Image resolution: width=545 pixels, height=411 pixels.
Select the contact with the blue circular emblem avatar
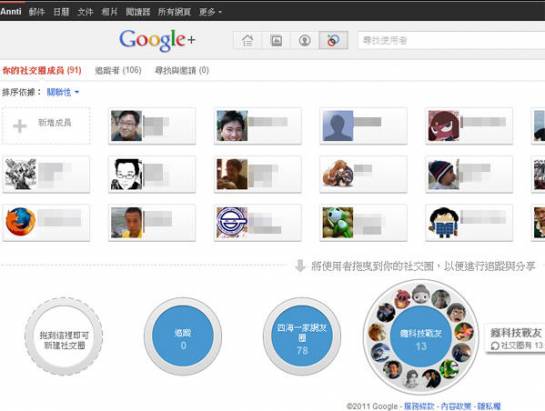(x=258, y=223)
